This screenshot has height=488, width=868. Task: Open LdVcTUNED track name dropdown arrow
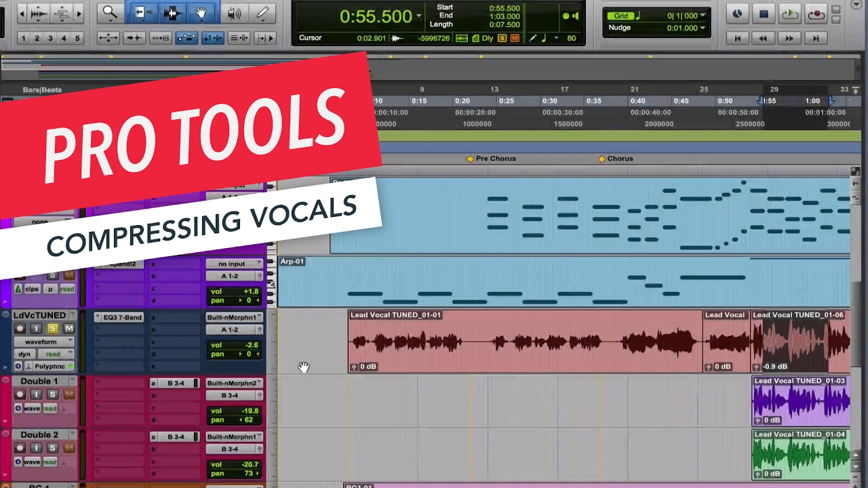tap(72, 316)
